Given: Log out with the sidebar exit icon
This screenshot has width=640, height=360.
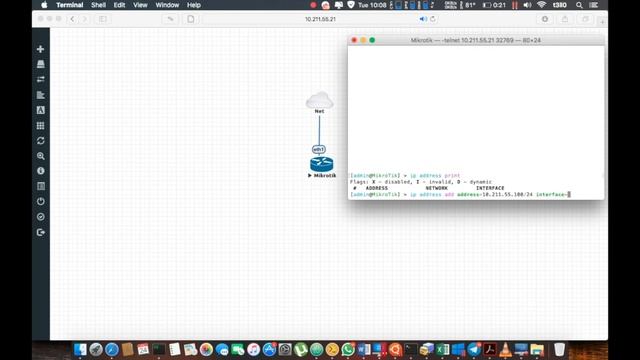Looking at the screenshot, I should [40, 232].
